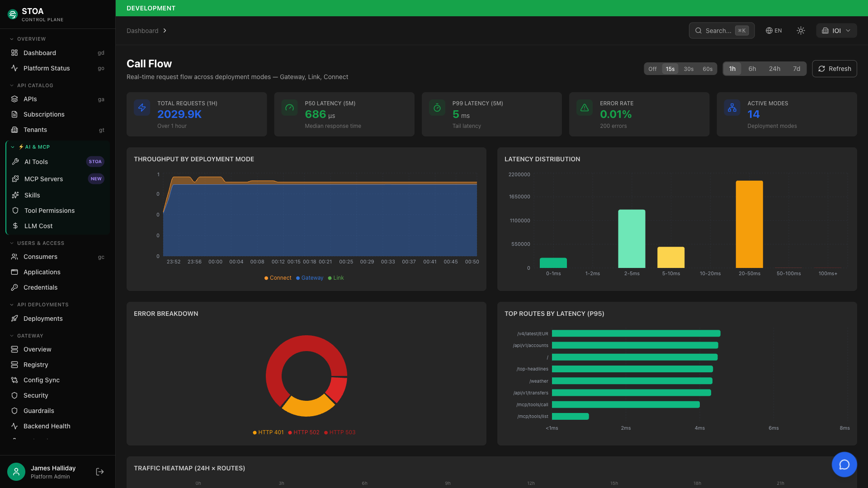868x488 pixels.
Task: Set auto-refresh interval to 15s
Action: point(670,69)
